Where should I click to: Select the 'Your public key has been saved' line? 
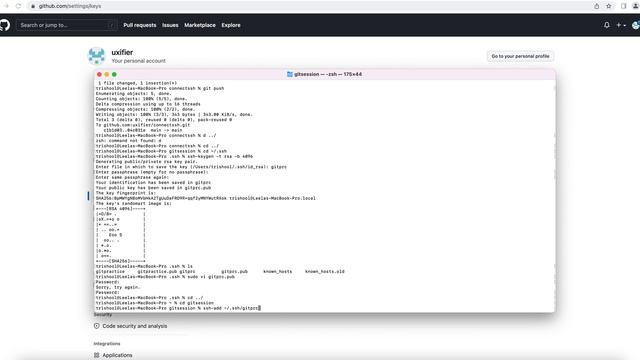(x=153, y=188)
